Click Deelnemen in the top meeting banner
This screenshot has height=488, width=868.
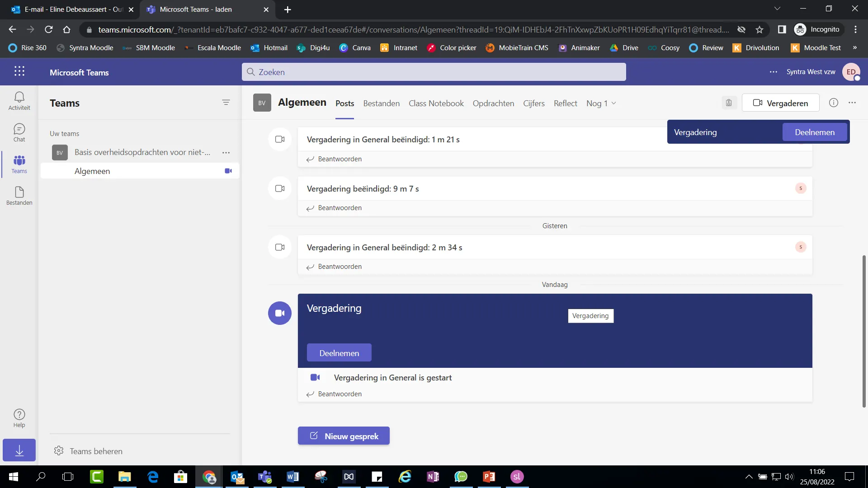pos(815,132)
